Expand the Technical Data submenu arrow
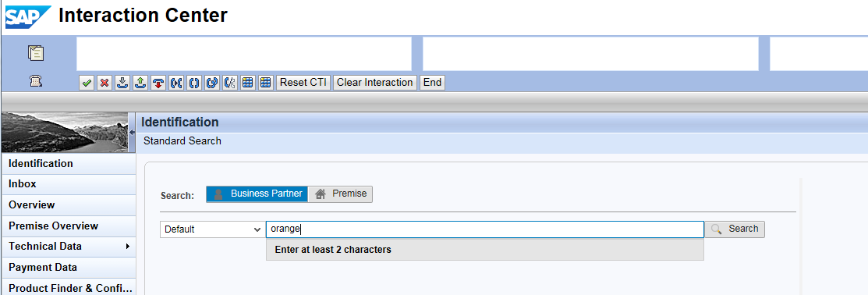868x295 pixels. tap(128, 247)
